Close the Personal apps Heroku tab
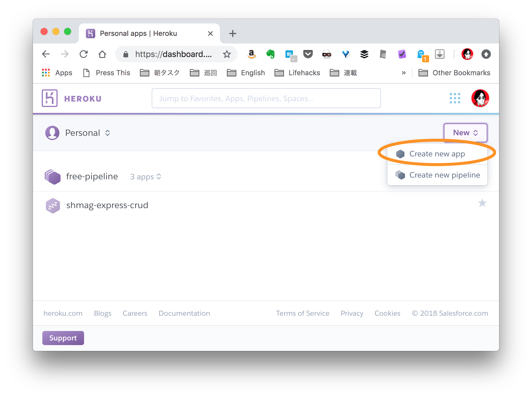Image resolution: width=532 pixels, height=398 pixels. (x=210, y=34)
